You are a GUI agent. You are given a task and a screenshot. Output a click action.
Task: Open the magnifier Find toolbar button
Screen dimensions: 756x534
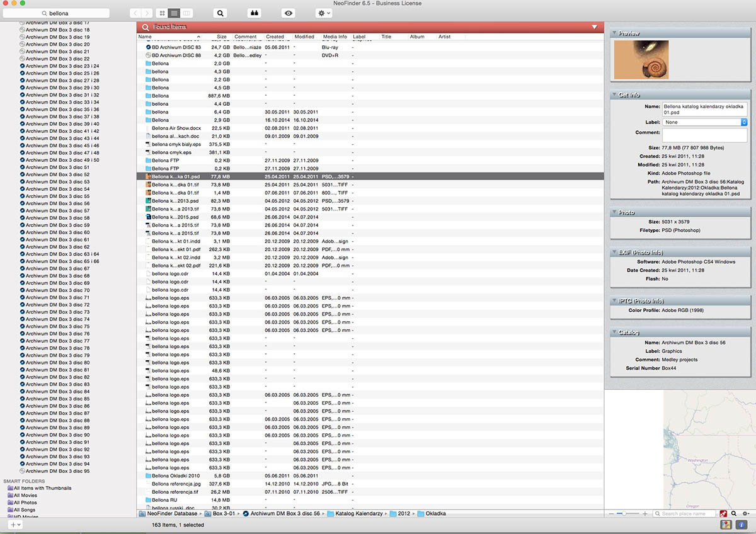coord(220,13)
